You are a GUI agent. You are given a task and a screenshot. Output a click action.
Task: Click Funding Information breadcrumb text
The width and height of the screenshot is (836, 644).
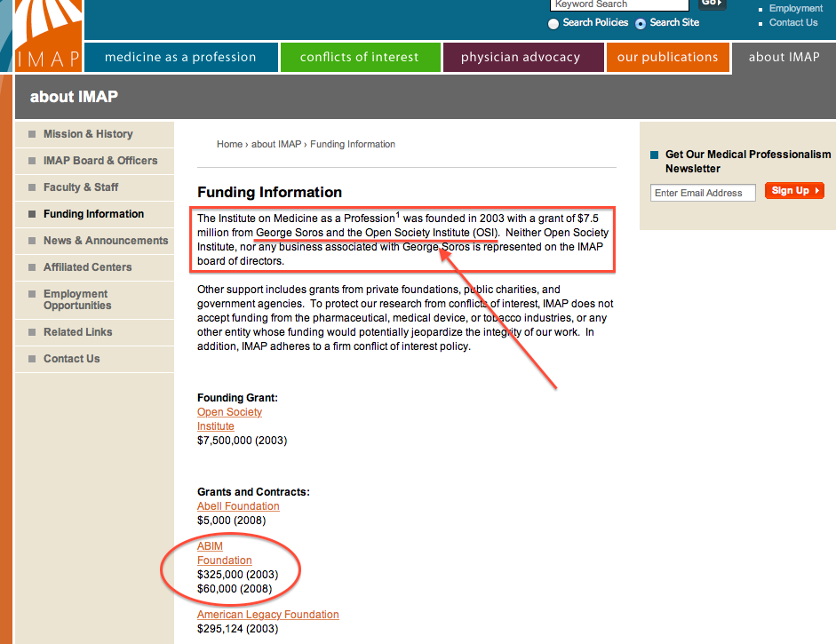pyautogui.click(x=353, y=144)
